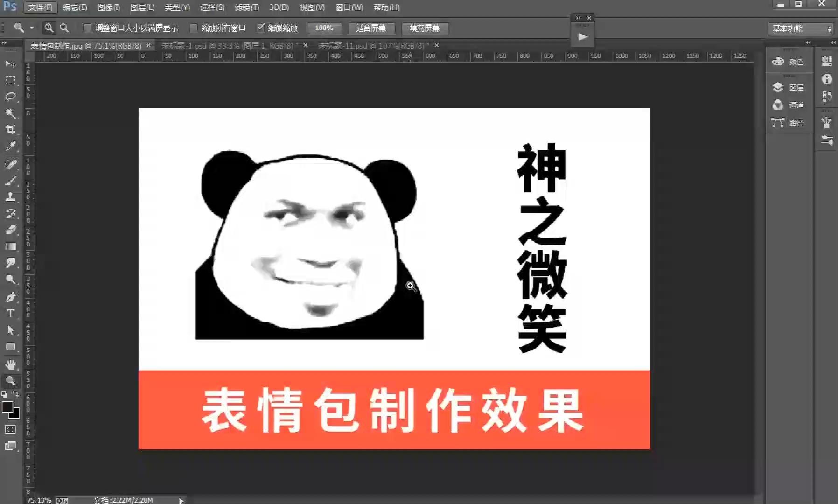Open the 图像(I) menu
The width and height of the screenshot is (838, 504).
(109, 7)
